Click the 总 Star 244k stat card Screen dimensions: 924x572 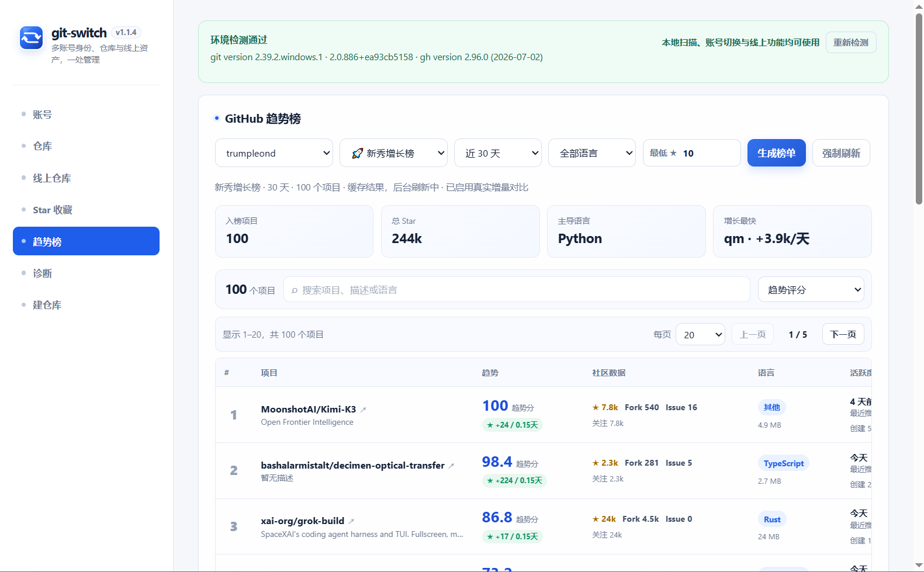click(x=460, y=231)
